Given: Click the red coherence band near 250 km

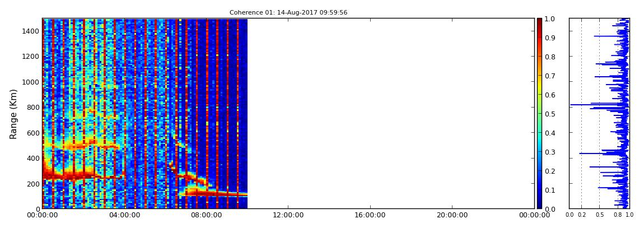Looking at the screenshot, I should 82,176.
